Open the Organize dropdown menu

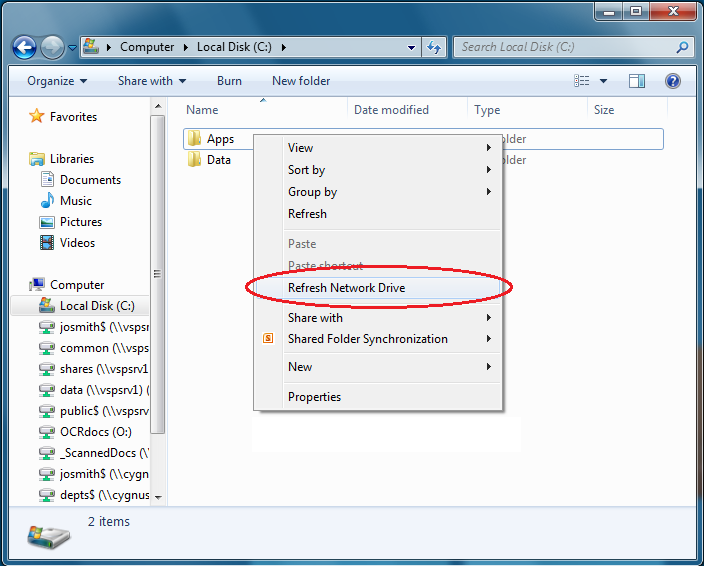(57, 81)
